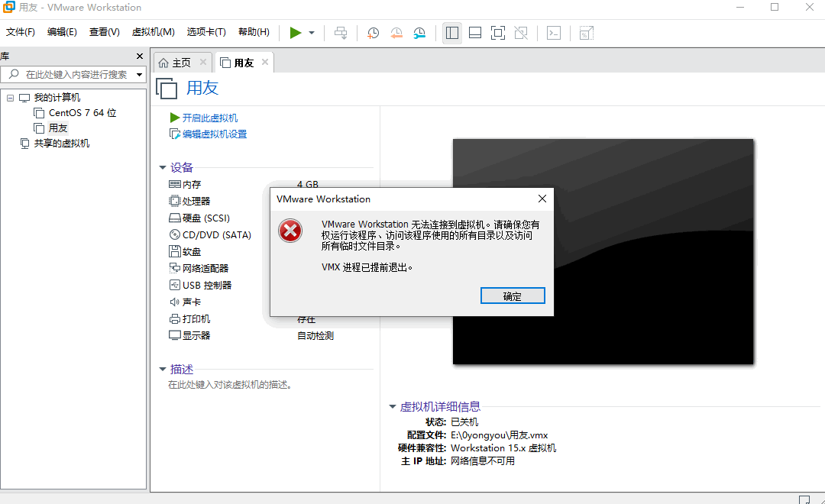The height and width of the screenshot is (504, 825).
Task: Open the 虚拟机(M) menu
Action: [x=153, y=32]
